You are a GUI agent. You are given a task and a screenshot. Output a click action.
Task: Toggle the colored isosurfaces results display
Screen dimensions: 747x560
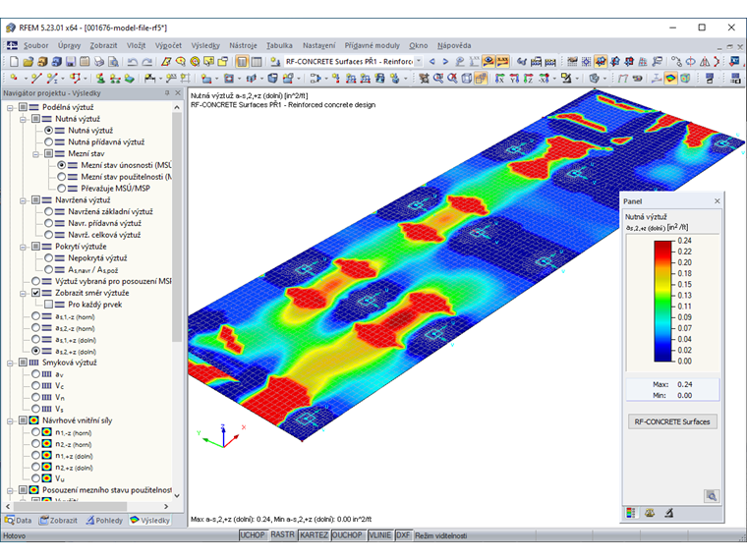[670, 78]
